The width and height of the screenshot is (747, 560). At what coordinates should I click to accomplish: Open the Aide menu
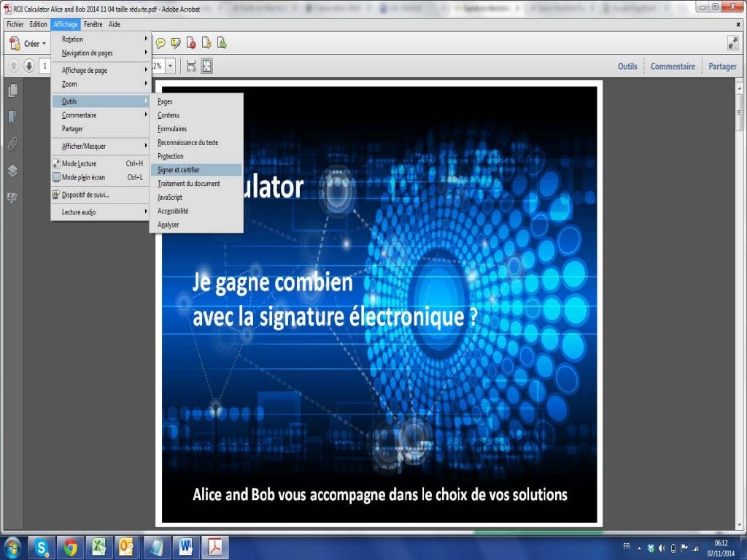click(x=115, y=24)
